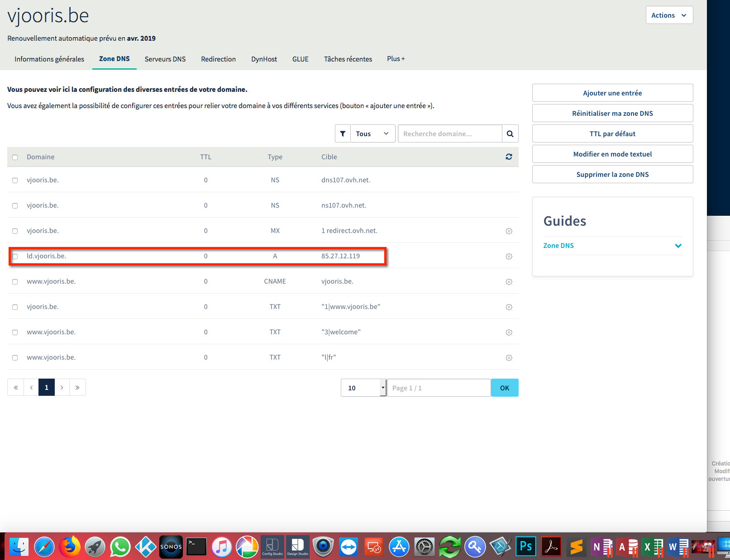
Task: Expand the Plus + tab menu
Action: (396, 58)
